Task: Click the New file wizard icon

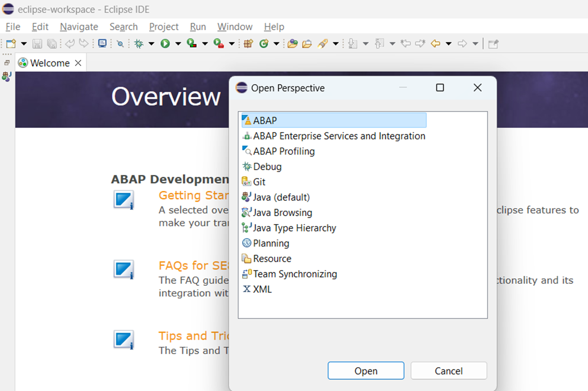Action: pos(11,44)
